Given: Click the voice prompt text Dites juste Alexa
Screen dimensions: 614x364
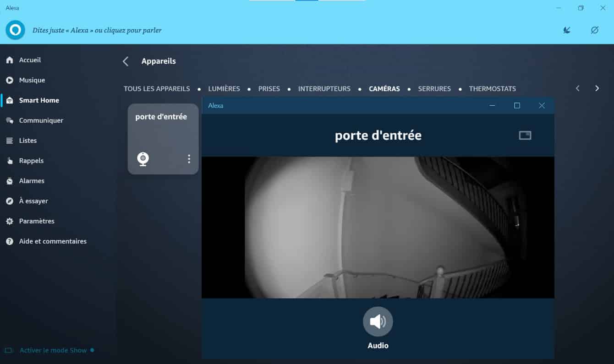Looking at the screenshot, I should click(97, 30).
